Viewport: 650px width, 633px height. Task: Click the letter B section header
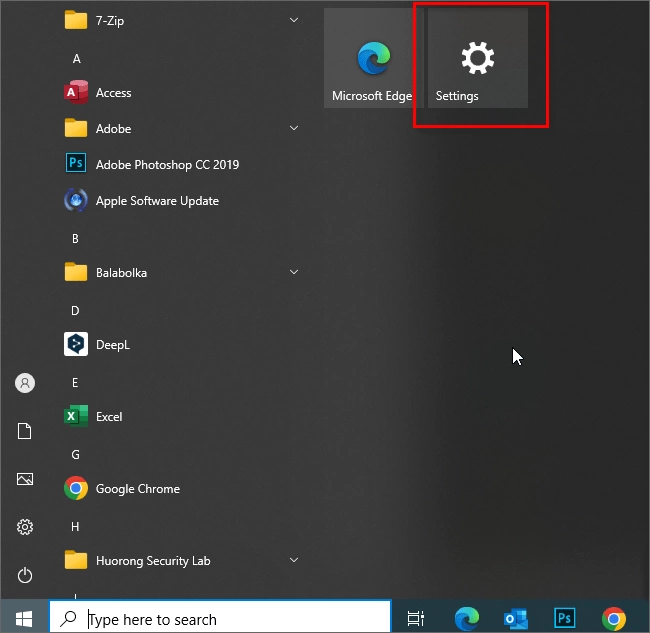[75, 239]
